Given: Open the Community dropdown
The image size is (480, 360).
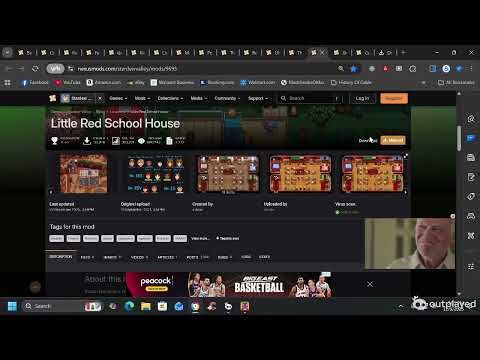Looking at the screenshot, I should point(227,98).
